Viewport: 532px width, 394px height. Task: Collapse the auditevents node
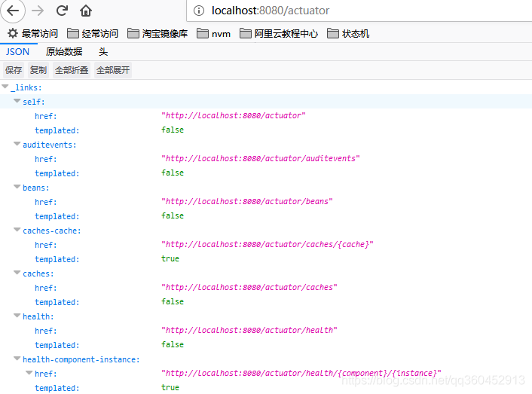(17, 144)
